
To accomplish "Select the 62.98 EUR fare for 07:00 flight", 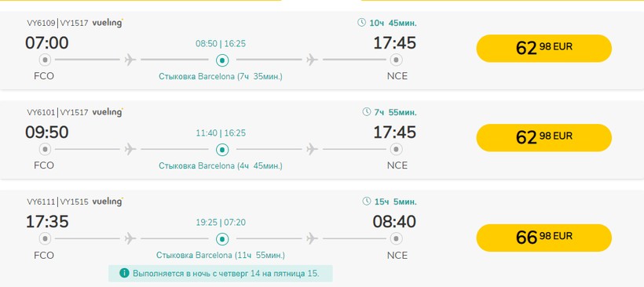I will pos(543,49).
